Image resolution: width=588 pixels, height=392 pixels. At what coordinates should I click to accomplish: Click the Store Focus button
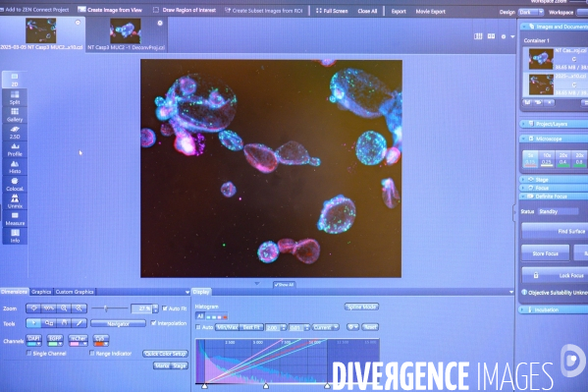545,253
